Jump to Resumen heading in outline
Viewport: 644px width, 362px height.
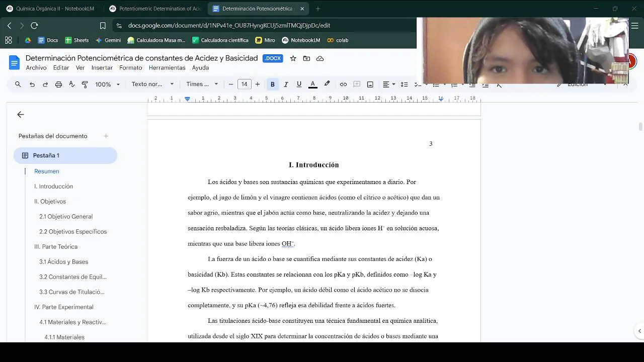click(x=46, y=171)
